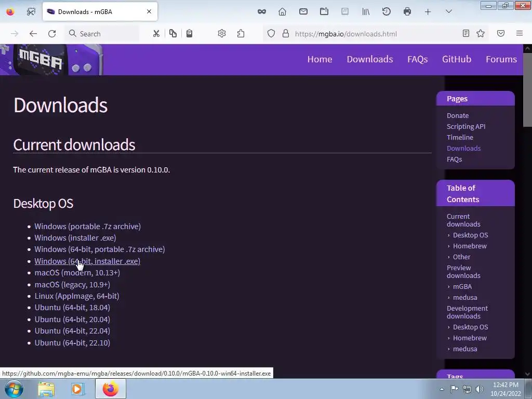Save page to Pocket icon
This screenshot has width=532, height=399.
[501, 33]
